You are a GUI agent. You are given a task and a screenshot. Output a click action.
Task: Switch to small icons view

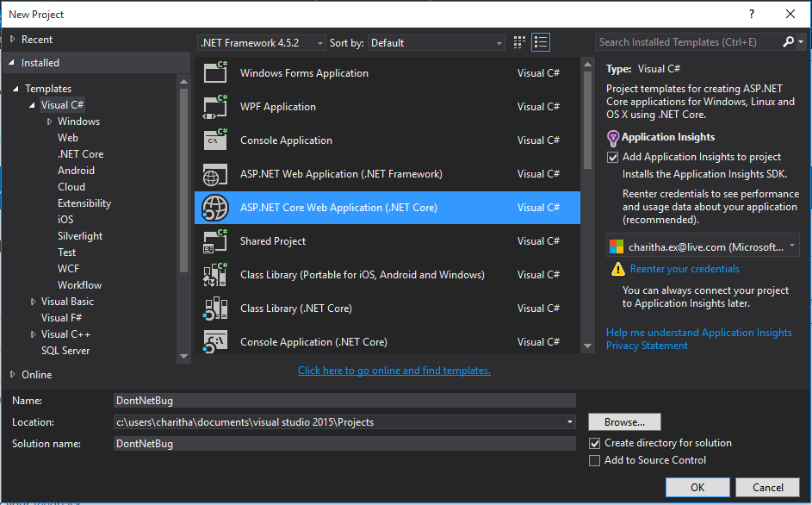pos(519,42)
